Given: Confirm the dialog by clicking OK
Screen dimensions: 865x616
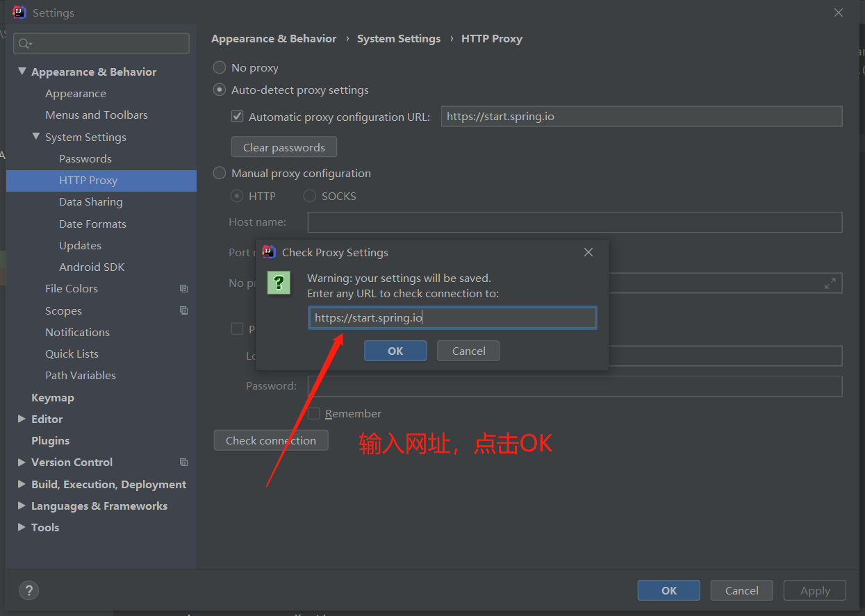Looking at the screenshot, I should pos(395,351).
